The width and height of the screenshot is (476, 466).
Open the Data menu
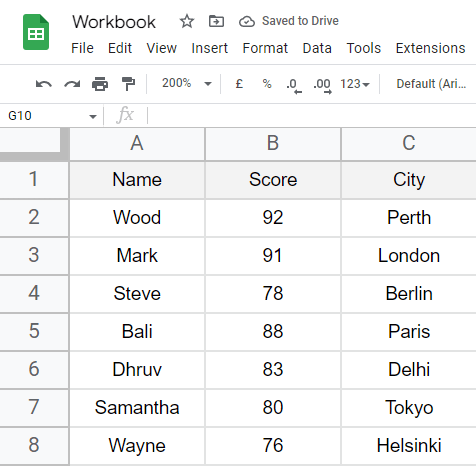[x=317, y=48]
